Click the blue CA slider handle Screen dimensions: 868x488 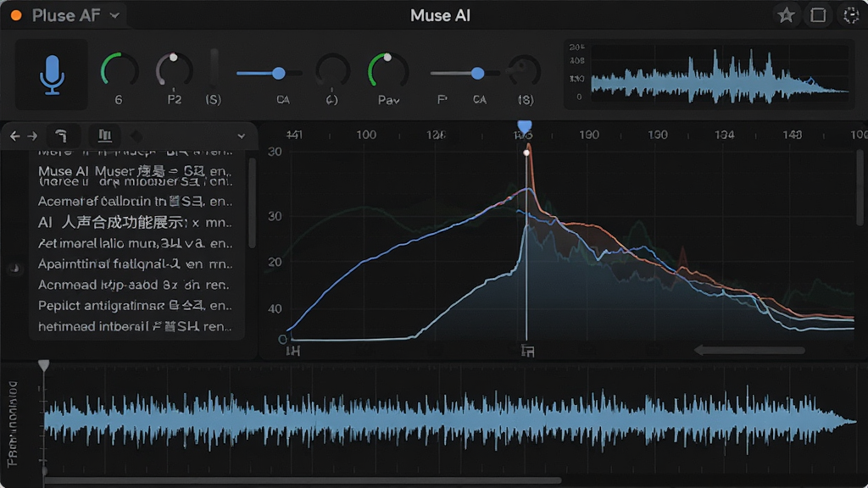pyautogui.click(x=279, y=73)
